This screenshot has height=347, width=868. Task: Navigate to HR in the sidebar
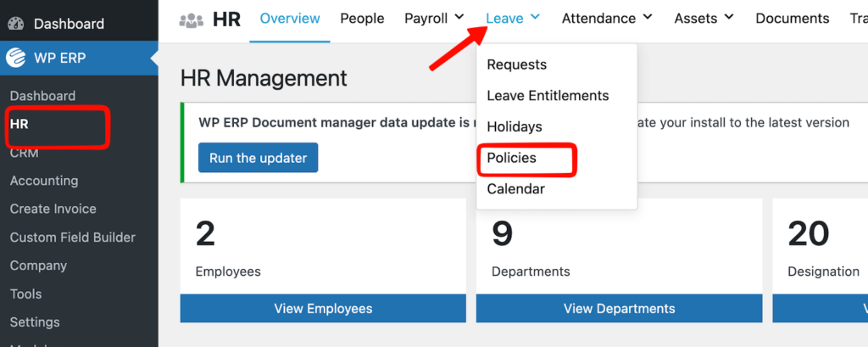(19, 125)
